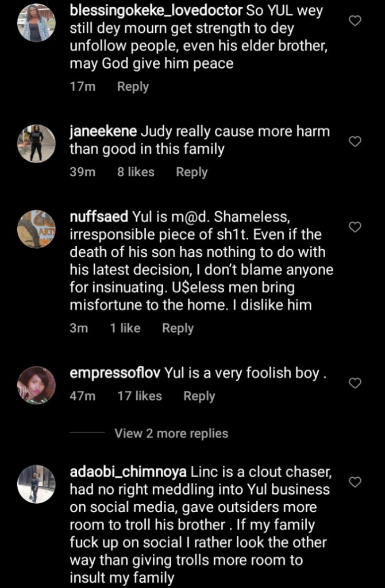Tap the '3m' timestamp on nuffsaed's comment
The width and height of the screenshot is (385, 588).
coord(79,328)
